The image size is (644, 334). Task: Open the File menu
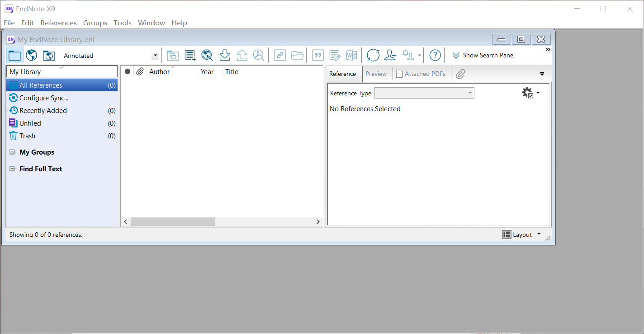[x=9, y=23]
